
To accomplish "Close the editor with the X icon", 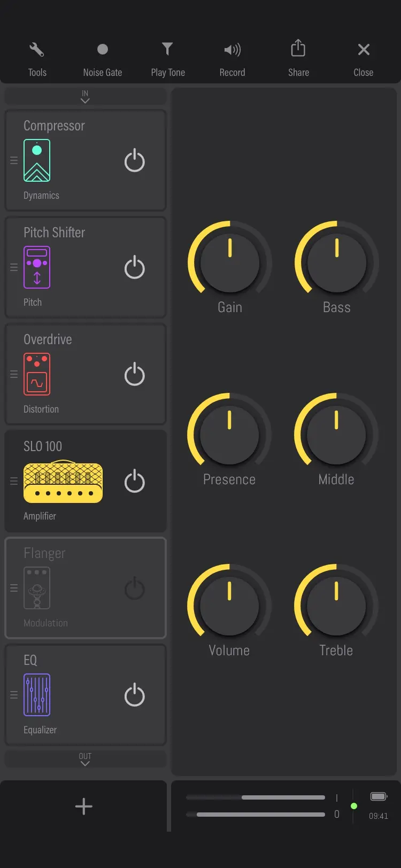I will tap(364, 50).
